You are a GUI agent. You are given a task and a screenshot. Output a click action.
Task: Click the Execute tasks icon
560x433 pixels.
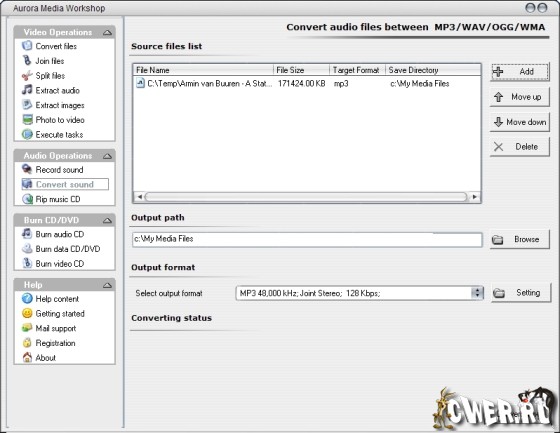(x=27, y=134)
